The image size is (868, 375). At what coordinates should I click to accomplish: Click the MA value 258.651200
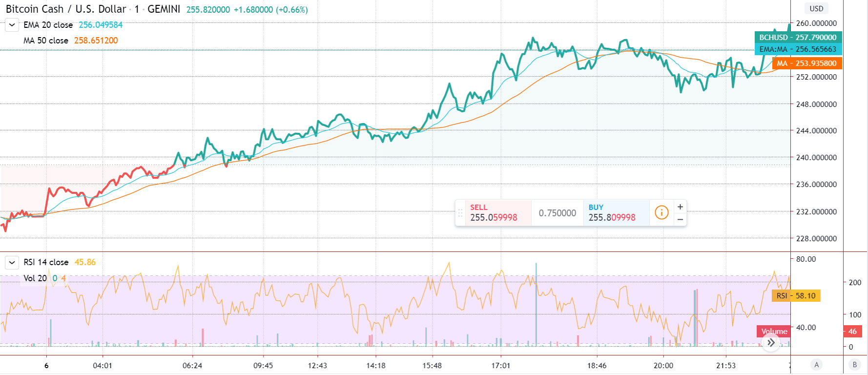pyautogui.click(x=96, y=41)
